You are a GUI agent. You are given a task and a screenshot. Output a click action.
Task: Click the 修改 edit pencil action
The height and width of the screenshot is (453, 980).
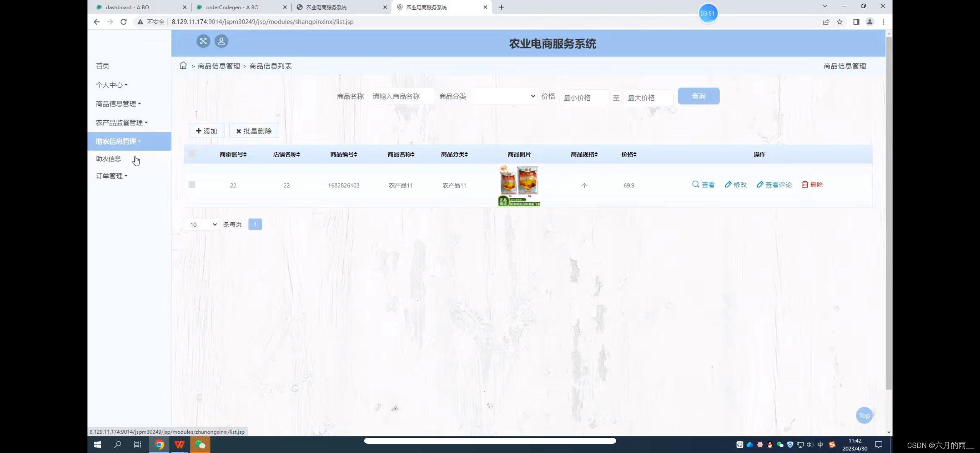[x=735, y=185]
